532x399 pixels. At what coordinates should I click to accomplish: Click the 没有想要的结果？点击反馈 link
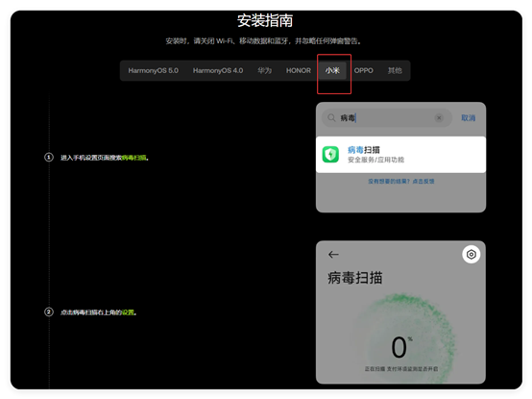[401, 182]
